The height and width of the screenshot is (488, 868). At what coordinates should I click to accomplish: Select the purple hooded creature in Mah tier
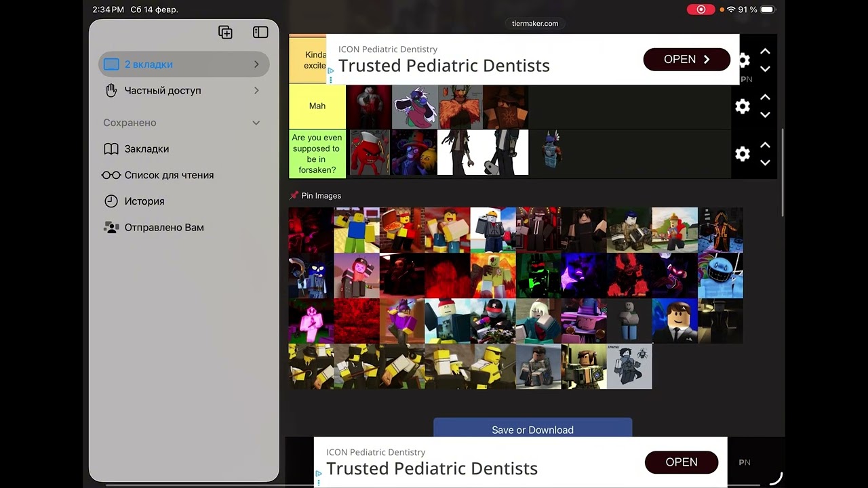tap(414, 106)
